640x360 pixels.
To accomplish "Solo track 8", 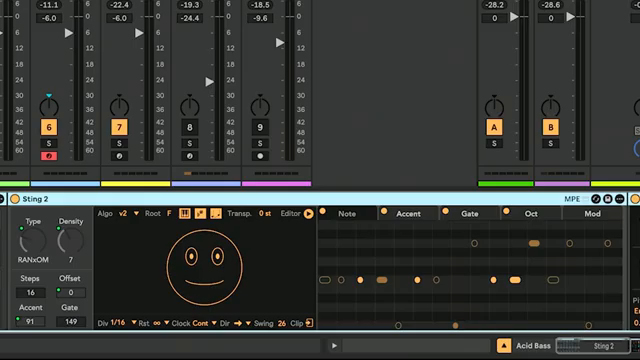I will point(189,143).
